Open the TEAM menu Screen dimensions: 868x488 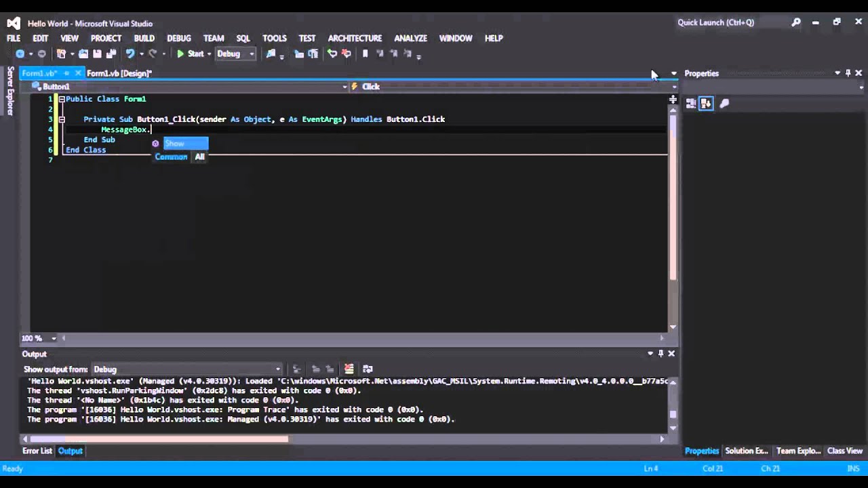point(214,39)
